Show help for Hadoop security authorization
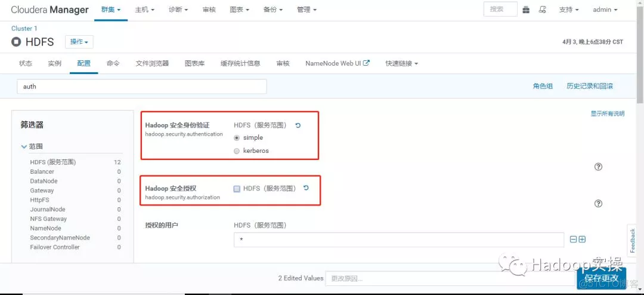The width and height of the screenshot is (644, 295). [599, 203]
